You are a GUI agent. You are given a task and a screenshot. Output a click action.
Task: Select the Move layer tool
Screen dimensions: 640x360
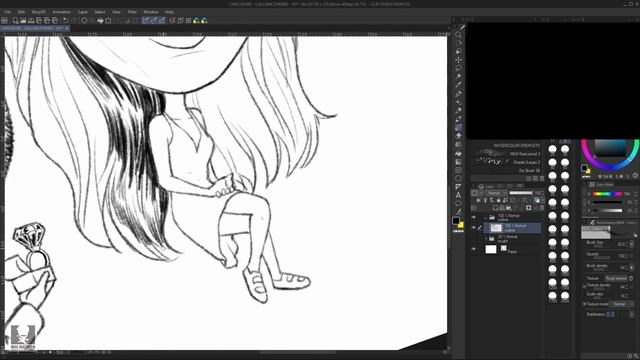458,60
